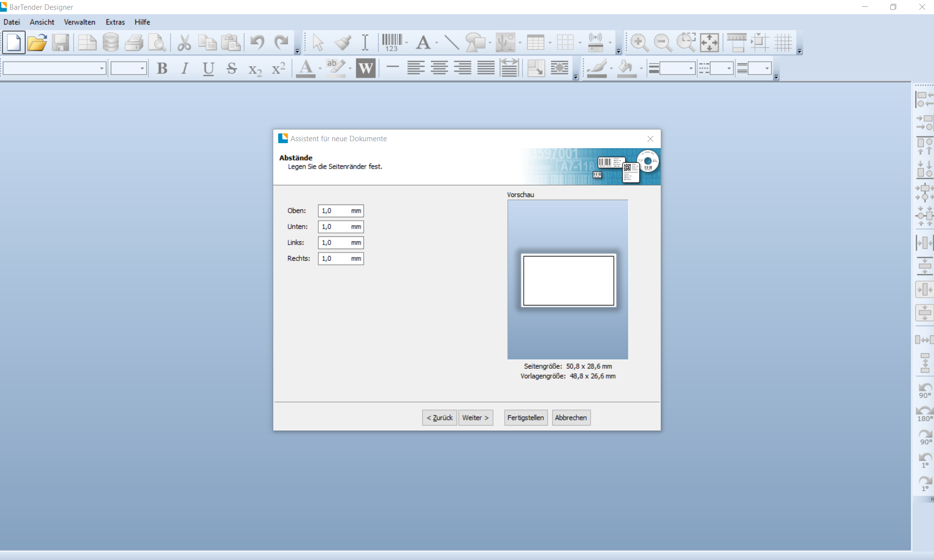Open a file with the folder icon
The image size is (934, 560).
[37, 43]
